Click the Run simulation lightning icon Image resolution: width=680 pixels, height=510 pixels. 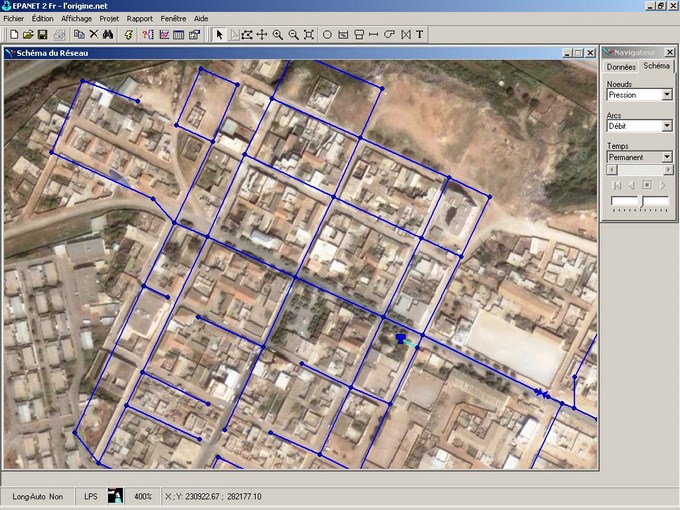(128, 34)
